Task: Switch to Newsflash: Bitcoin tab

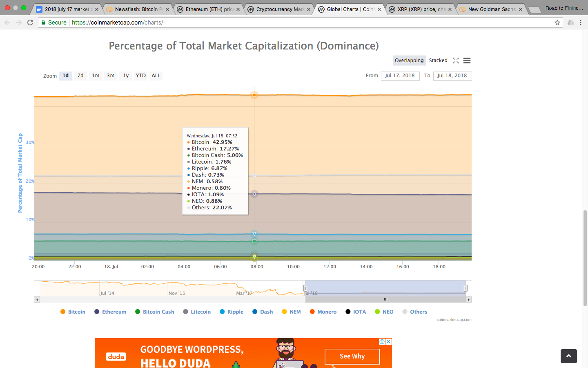Action: click(x=139, y=9)
